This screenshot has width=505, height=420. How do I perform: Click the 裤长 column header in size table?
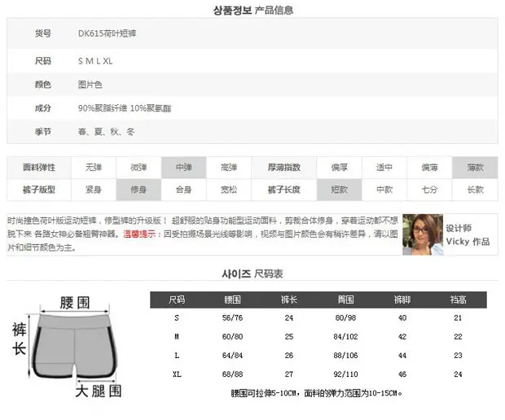point(289,300)
